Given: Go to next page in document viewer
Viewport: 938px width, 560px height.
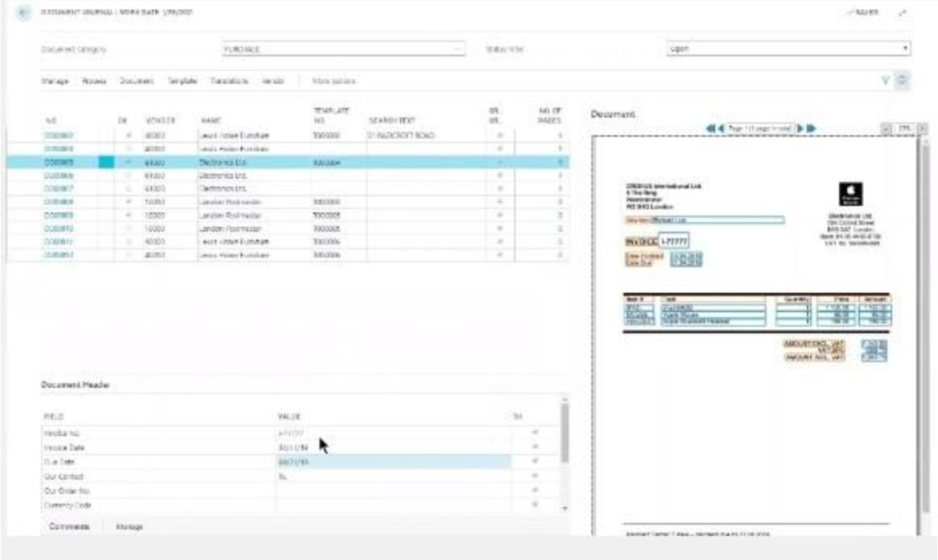Looking at the screenshot, I should point(801,129).
